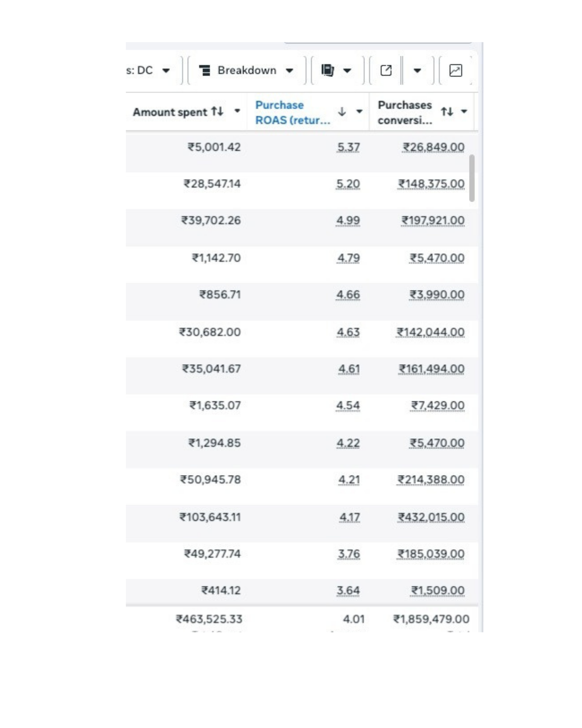582x728 pixels.
Task: Click the Purchase ROAS sort arrow
Action: (x=342, y=112)
